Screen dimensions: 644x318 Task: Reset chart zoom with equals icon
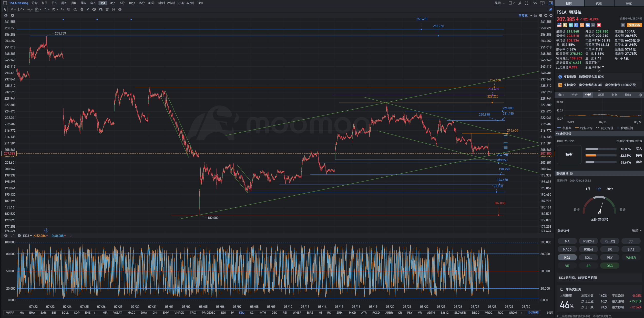541,15
